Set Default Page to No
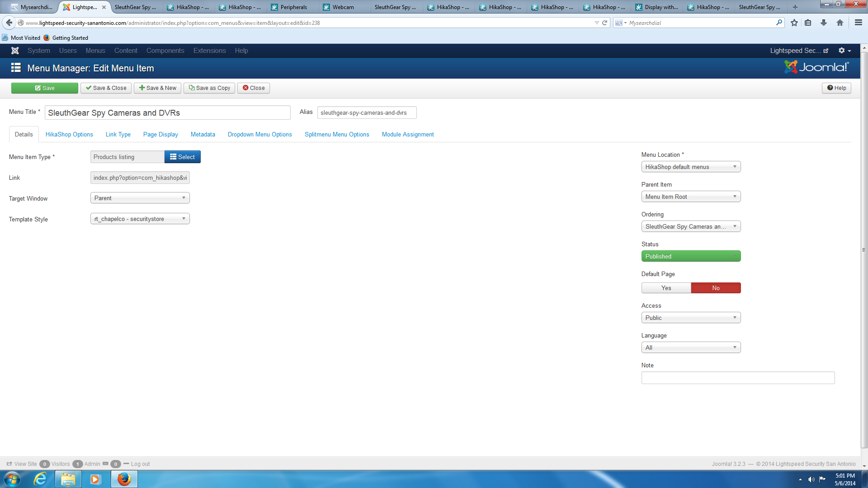 (716, 288)
